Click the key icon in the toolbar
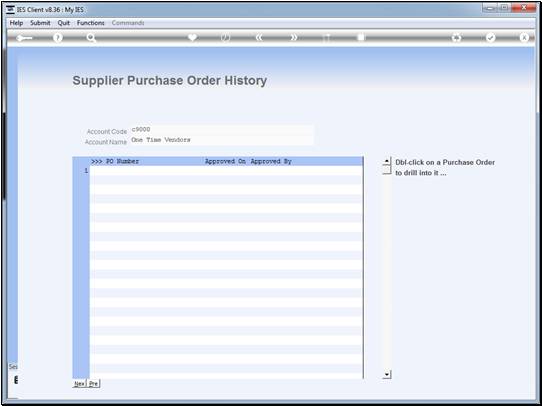The width and height of the screenshot is (542, 406). coord(24,38)
